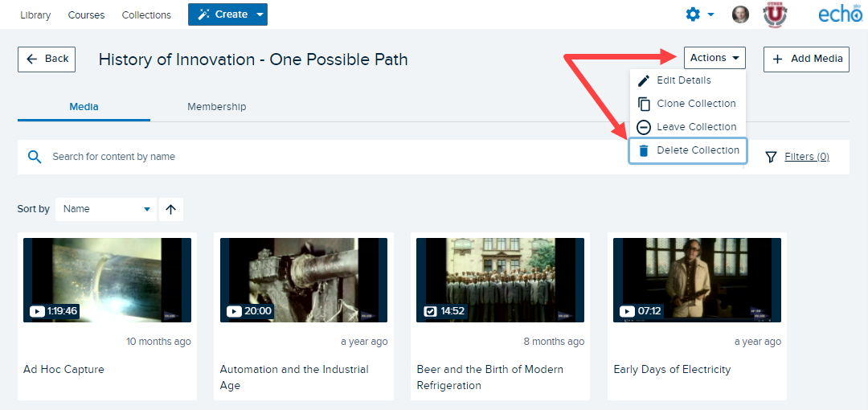Screen dimensions: 868x410
Task: Click the minus-circle icon beside Leave Collection
Action: [643, 128]
